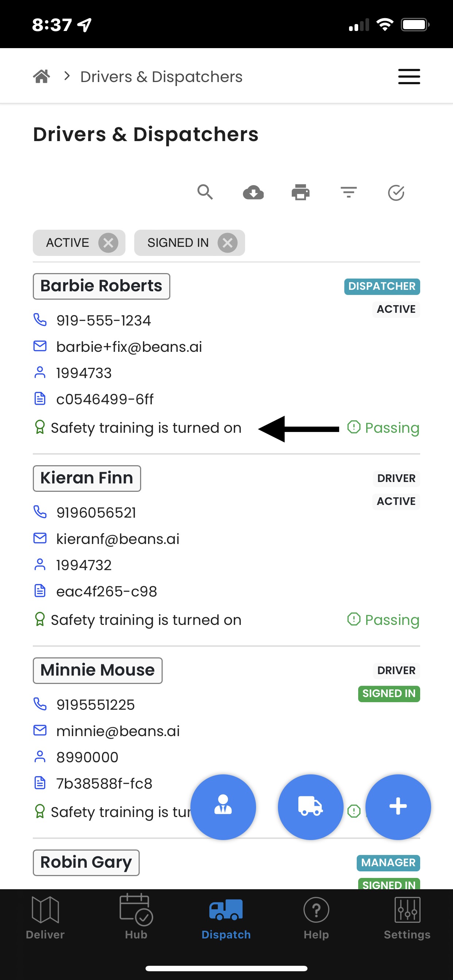
Task: Tap Barbie Roberts Passing status
Action: (383, 428)
